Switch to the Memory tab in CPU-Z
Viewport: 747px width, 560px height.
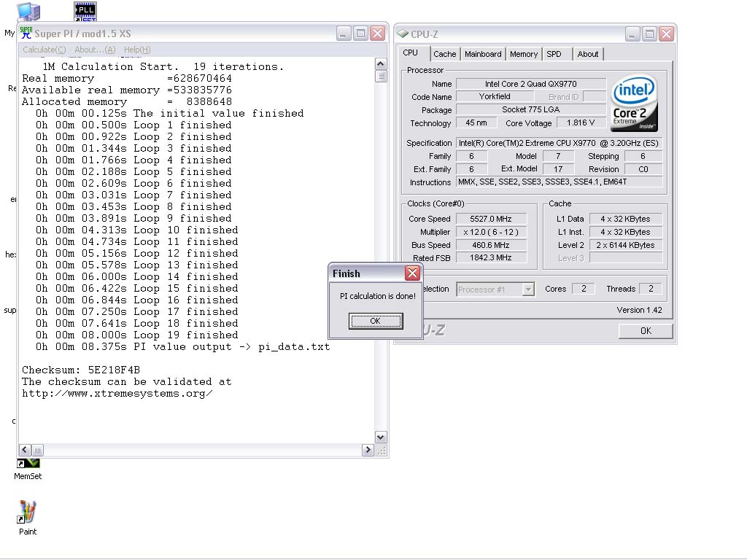524,54
